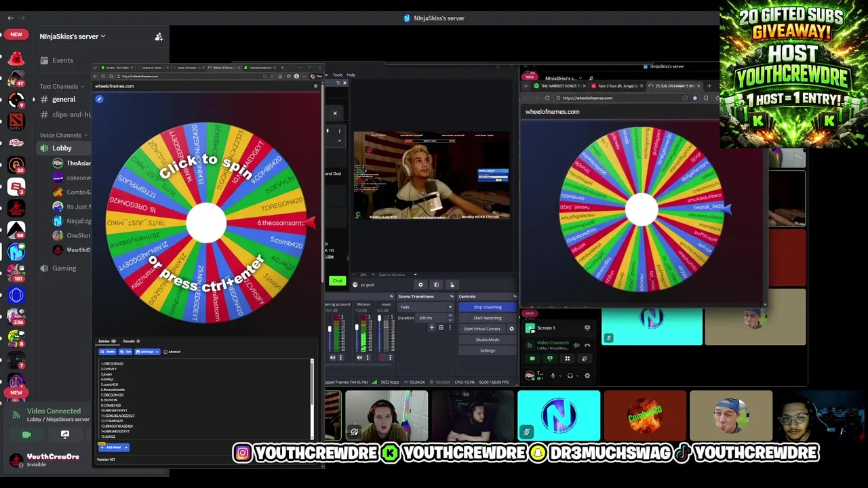The width and height of the screenshot is (868, 488).
Task: Open the Events calendar entry
Action: (x=62, y=60)
